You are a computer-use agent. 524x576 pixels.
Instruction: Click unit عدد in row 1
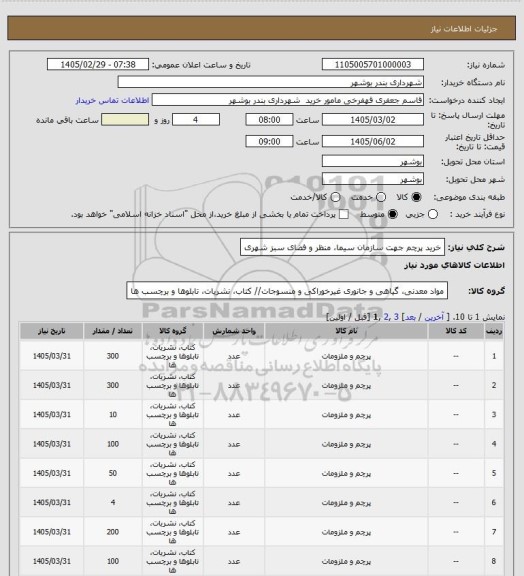click(234, 356)
